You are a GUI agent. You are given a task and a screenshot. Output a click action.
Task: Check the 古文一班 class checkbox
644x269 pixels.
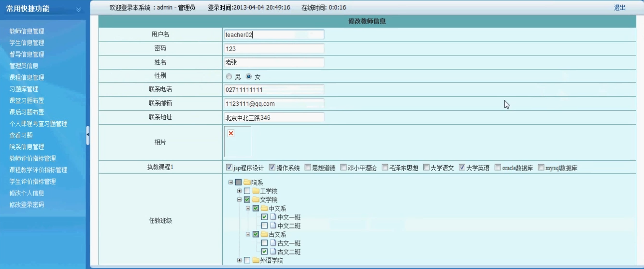[x=264, y=243]
